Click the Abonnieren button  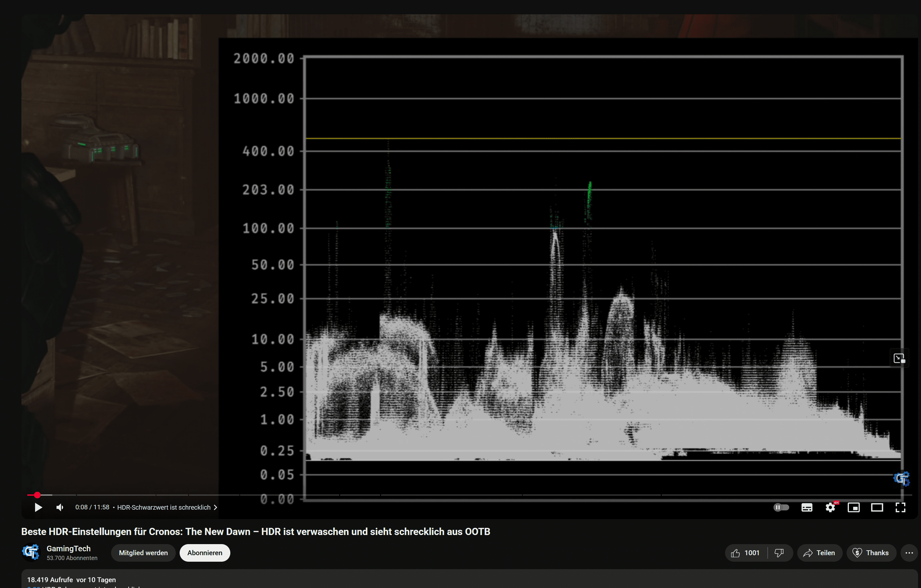point(205,553)
